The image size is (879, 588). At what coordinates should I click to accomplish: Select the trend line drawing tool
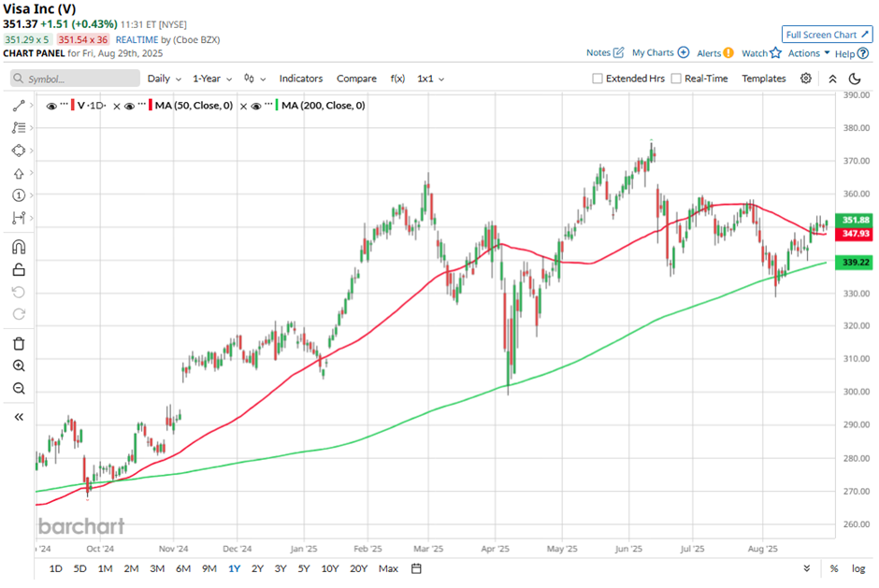tap(19, 106)
